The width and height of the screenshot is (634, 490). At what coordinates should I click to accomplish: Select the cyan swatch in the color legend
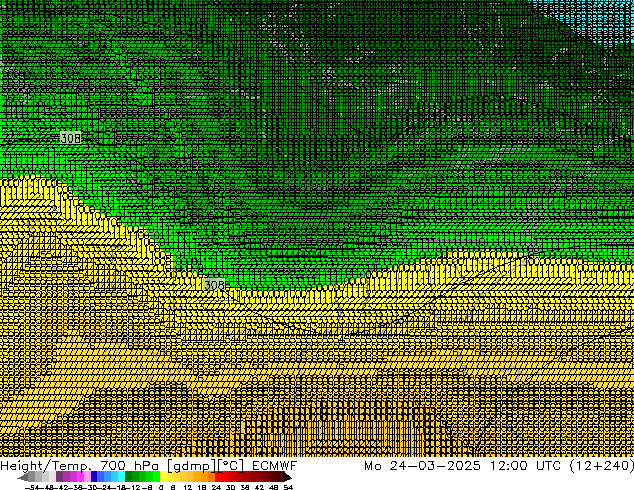pos(121,476)
